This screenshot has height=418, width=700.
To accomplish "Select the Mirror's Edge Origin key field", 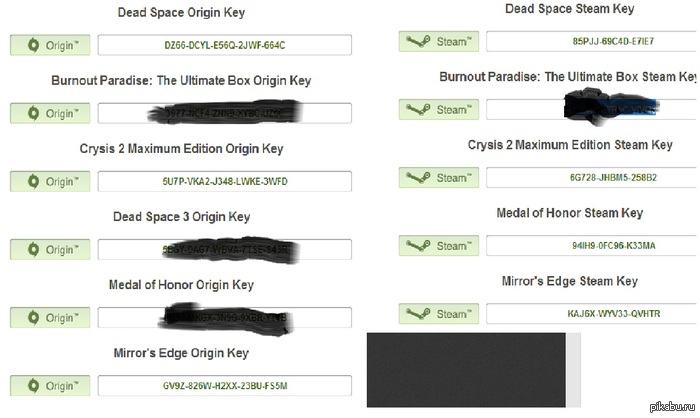I will click(x=224, y=386).
